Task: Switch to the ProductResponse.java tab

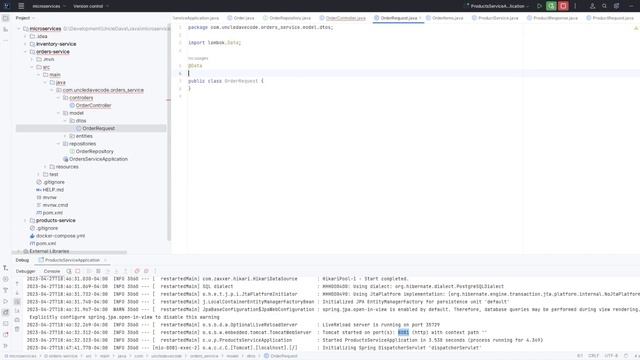Action: point(552,18)
